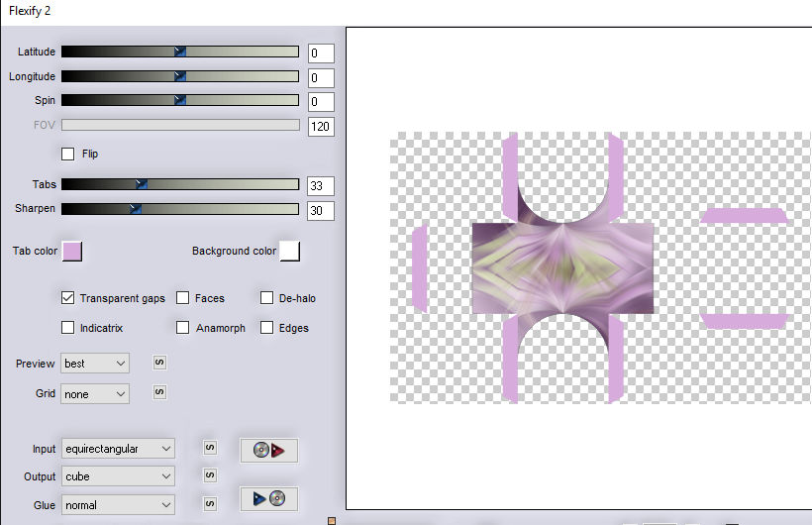Image resolution: width=812 pixels, height=525 pixels.
Task: Enable the Edges checkbox
Action: [x=266, y=328]
